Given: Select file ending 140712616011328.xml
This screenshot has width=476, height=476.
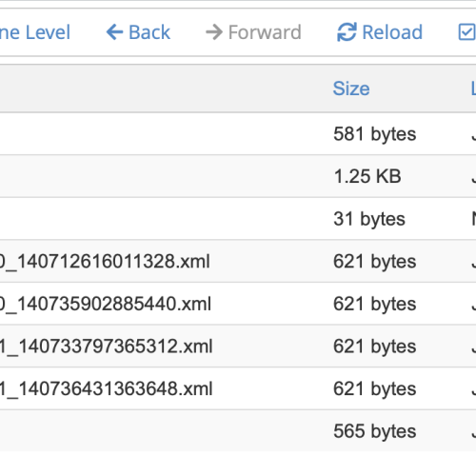Looking at the screenshot, I should tap(105, 261).
